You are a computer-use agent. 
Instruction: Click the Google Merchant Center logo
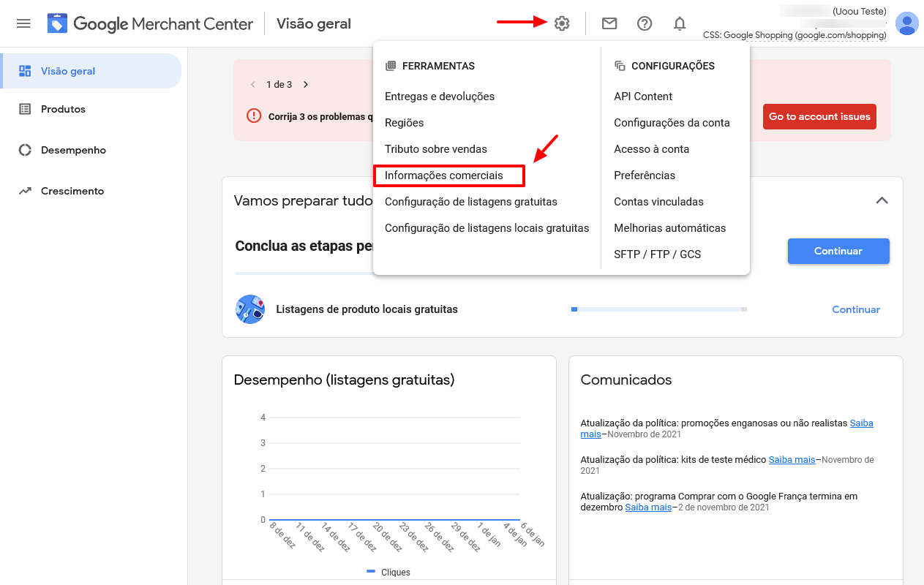point(150,23)
